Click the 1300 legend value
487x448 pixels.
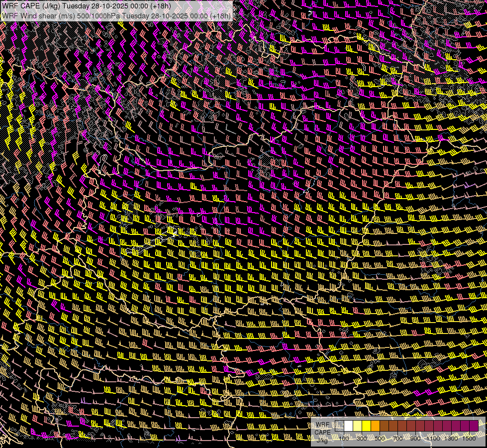451,439
